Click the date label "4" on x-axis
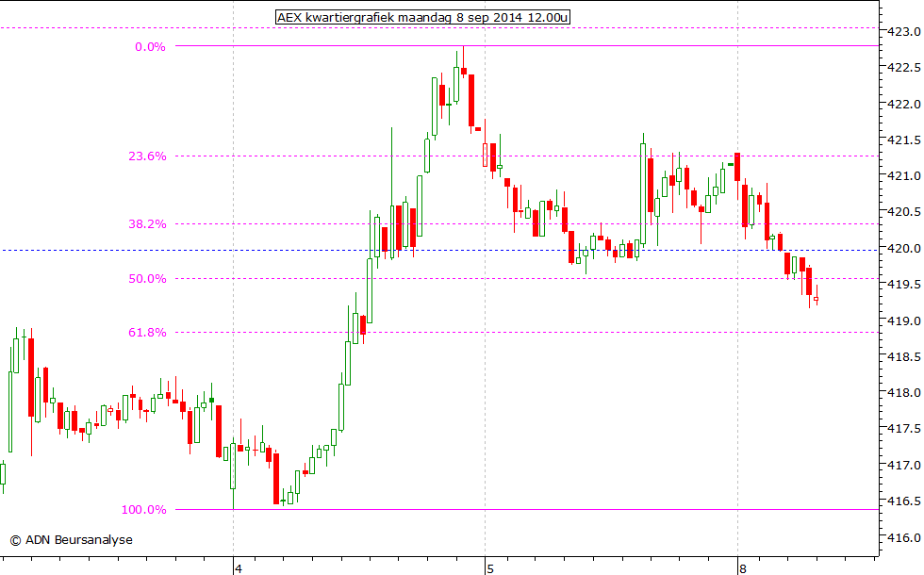Screen dimensions: 924x575 [240, 568]
